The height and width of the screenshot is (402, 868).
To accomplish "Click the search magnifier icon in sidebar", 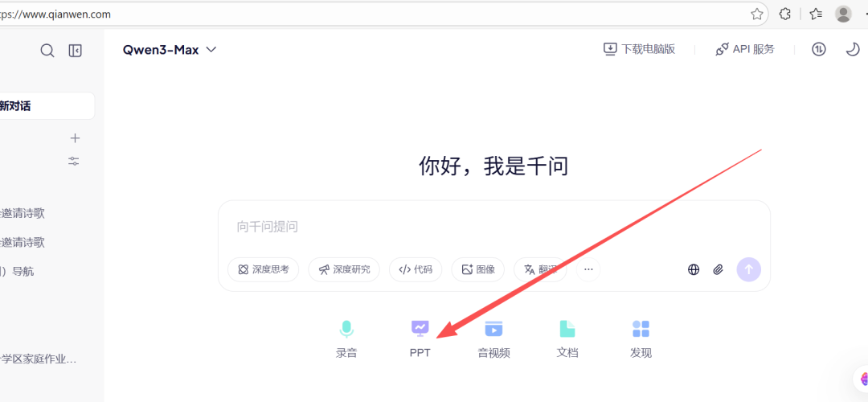I will 47,51.
